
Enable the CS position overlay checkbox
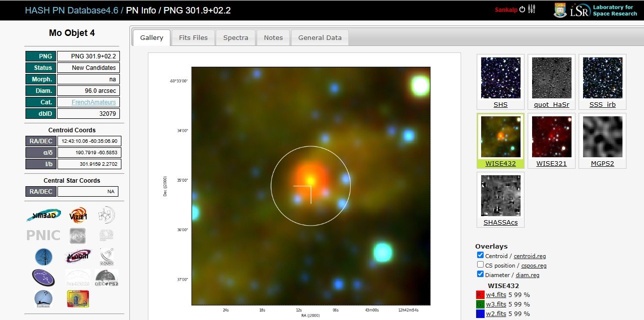pos(480,265)
